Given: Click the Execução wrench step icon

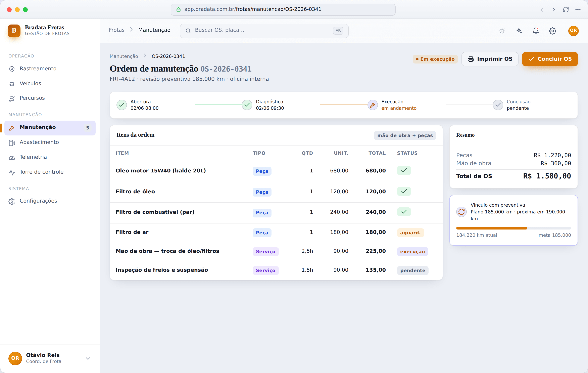Looking at the screenshot, I should tap(373, 105).
